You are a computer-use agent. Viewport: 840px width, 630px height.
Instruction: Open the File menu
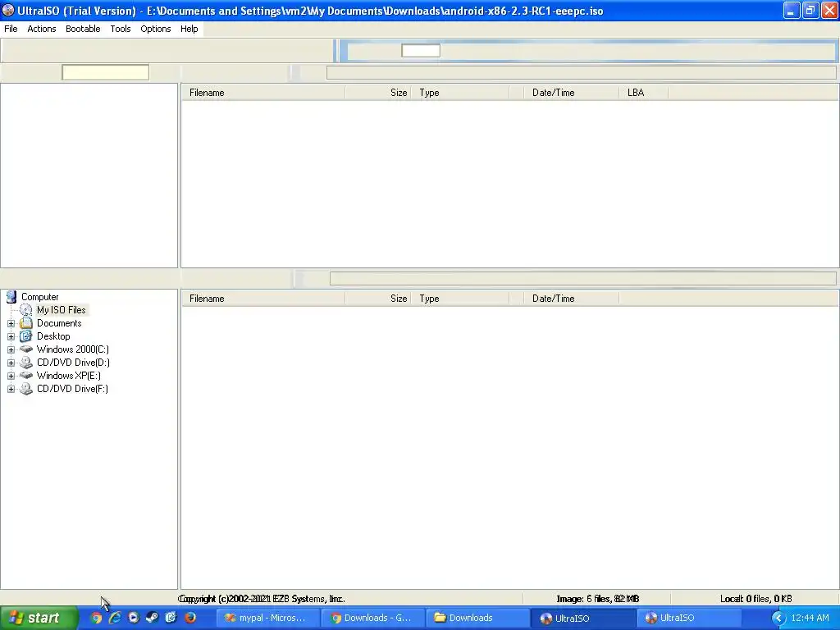pos(11,29)
